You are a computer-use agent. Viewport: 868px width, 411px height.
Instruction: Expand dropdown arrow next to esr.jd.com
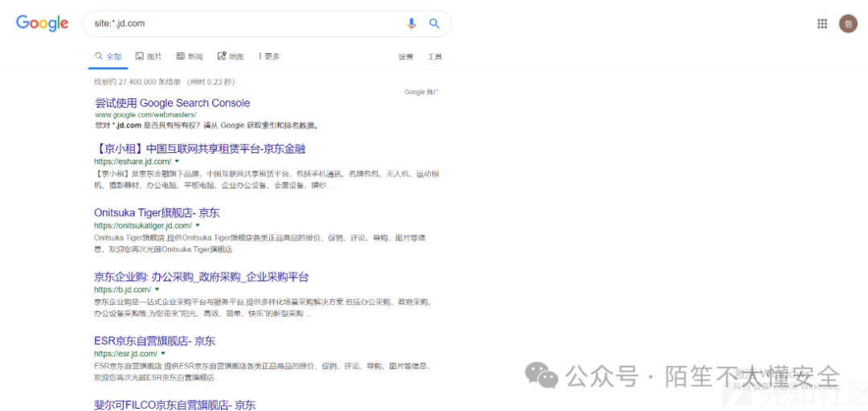pyautogui.click(x=163, y=353)
